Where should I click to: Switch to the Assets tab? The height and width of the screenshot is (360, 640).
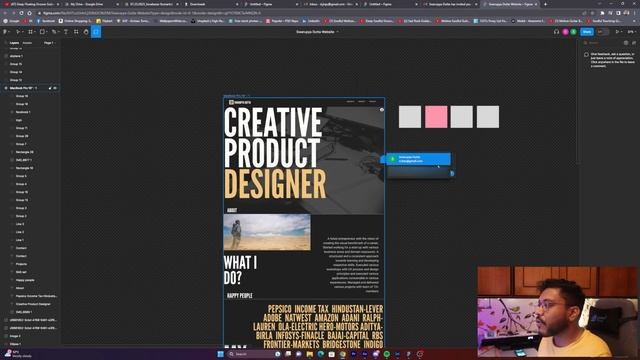27,43
